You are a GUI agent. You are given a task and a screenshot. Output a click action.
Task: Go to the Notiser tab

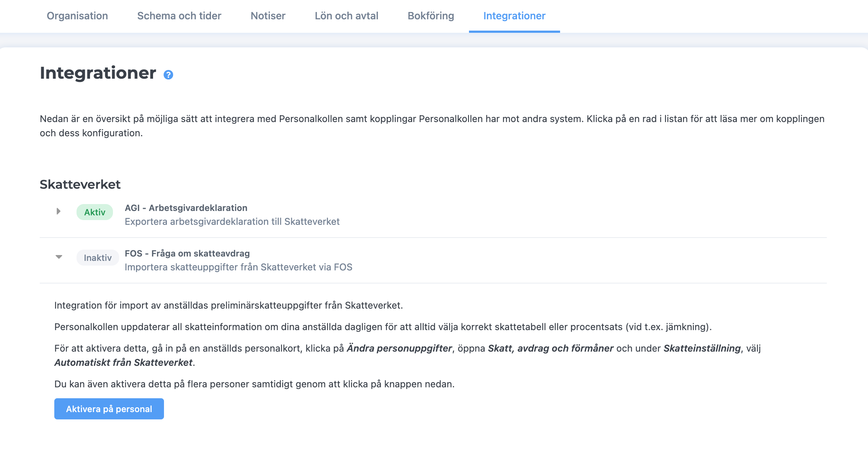point(268,16)
